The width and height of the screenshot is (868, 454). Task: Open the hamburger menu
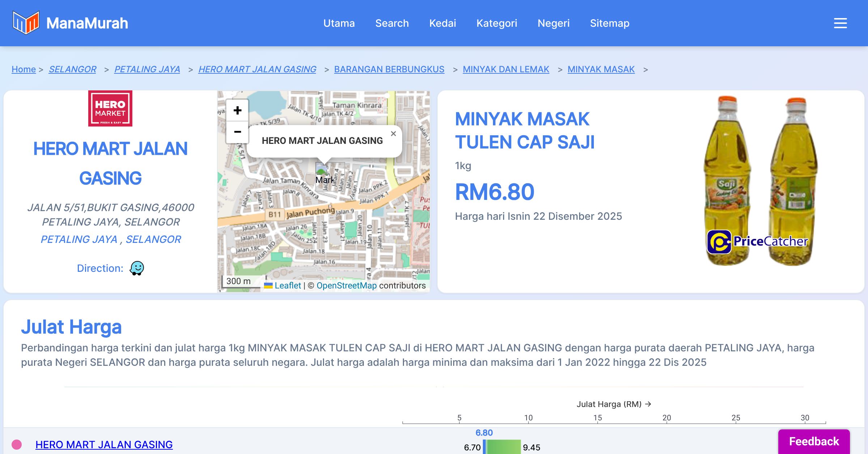840,23
